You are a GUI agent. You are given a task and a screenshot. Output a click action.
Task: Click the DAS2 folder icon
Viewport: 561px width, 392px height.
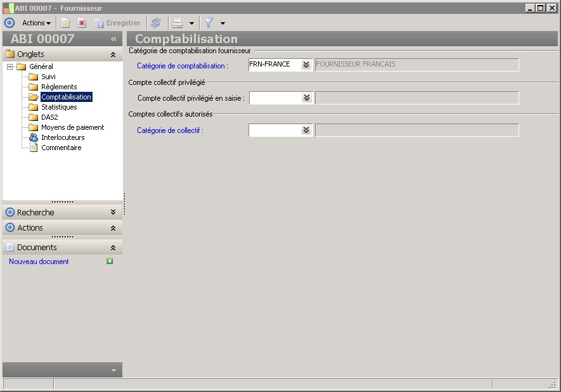33,117
